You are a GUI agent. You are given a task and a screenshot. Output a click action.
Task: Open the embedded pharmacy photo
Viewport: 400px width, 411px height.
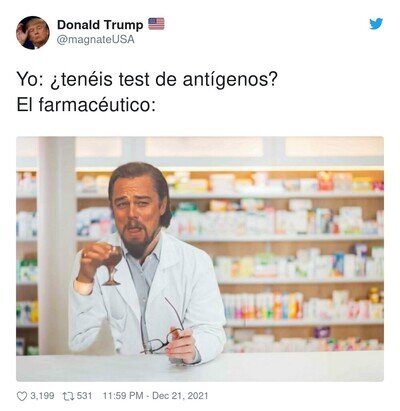point(200,259)
